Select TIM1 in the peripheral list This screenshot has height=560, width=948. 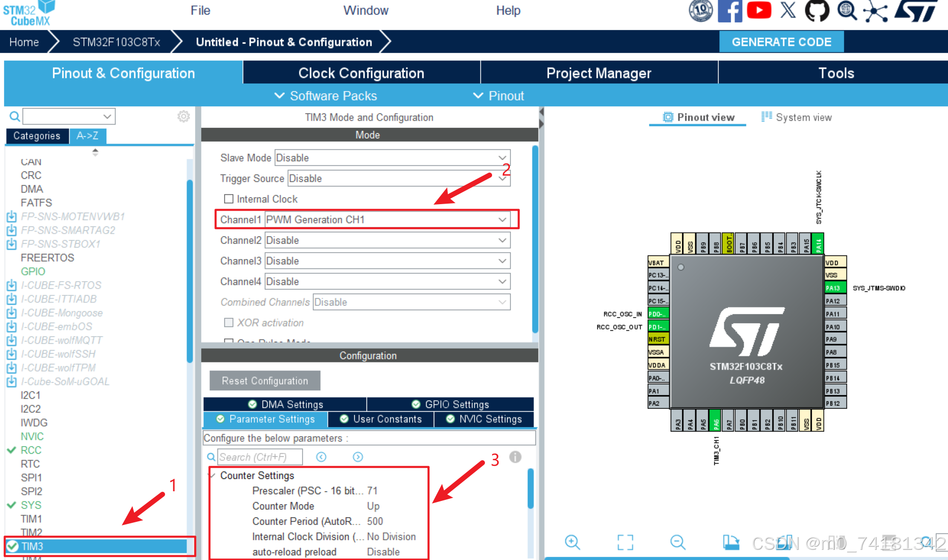(x=31, y=519)
